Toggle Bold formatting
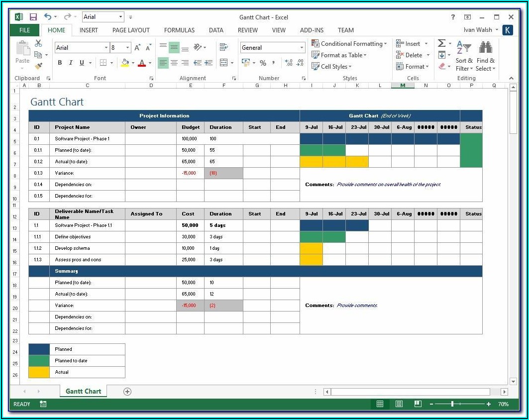Image resolution: width=529 pixels, height=420 pixels. 60,63
